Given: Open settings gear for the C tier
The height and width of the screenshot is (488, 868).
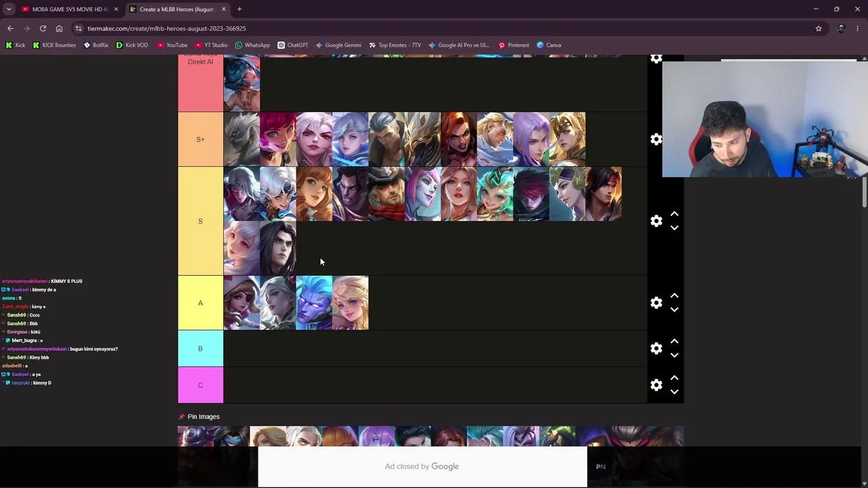Looking at the screenshot, I should coord(656,385).
